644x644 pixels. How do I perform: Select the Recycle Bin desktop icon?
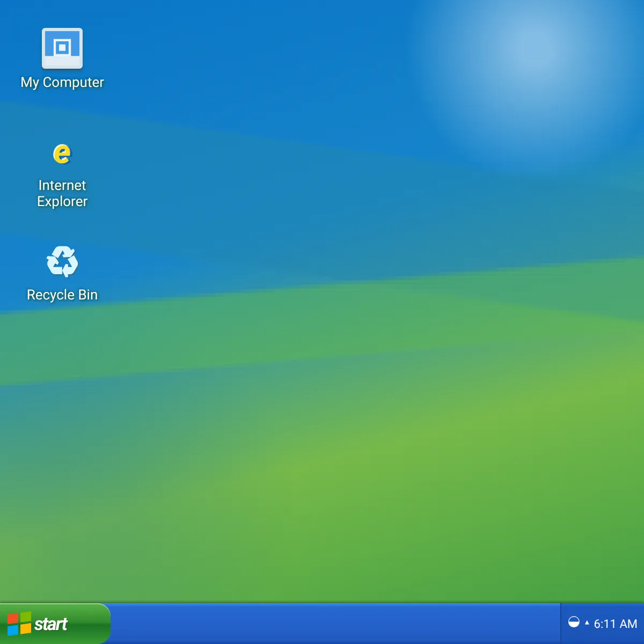(62, 261)
